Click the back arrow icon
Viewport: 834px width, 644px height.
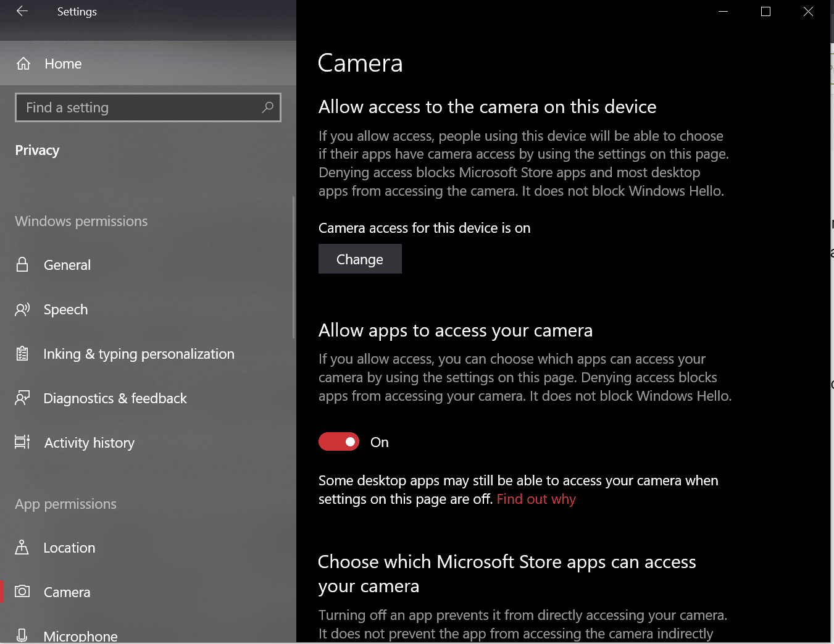pos(22,11)
